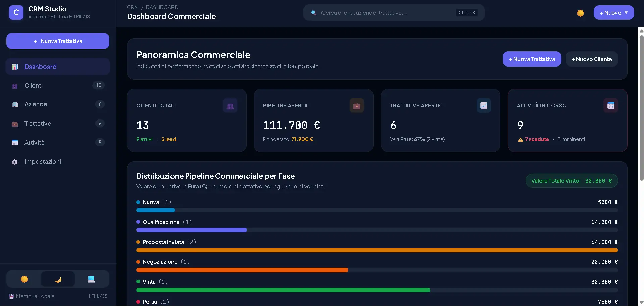Click the Clienti people icon in sidebar
This screenshot has width=644, height=306.
coord(15,86)
